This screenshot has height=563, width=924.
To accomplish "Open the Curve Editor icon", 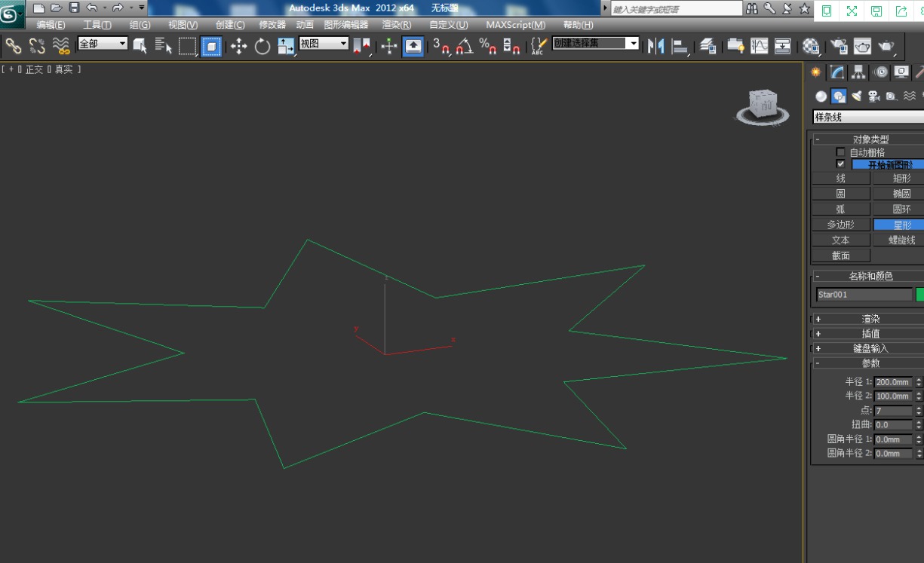I will (760, 46).
